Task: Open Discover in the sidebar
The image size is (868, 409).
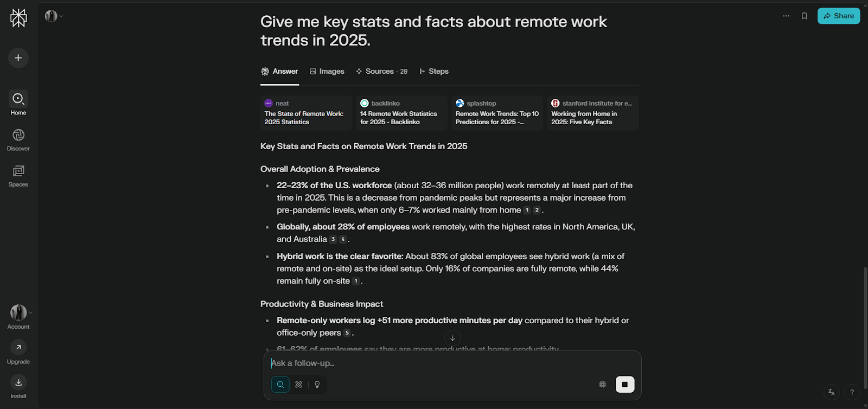Action: click(x=18, y=139)
